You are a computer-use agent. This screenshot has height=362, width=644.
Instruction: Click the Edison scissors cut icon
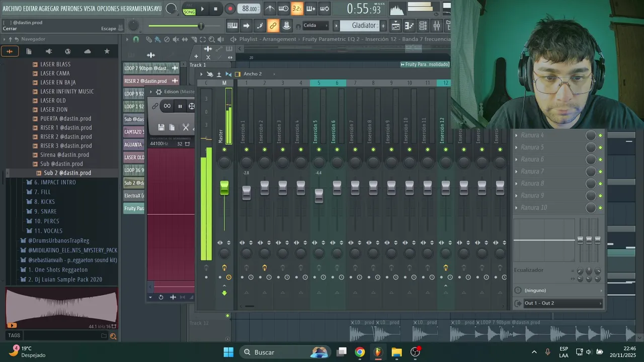tap(186, 128)
